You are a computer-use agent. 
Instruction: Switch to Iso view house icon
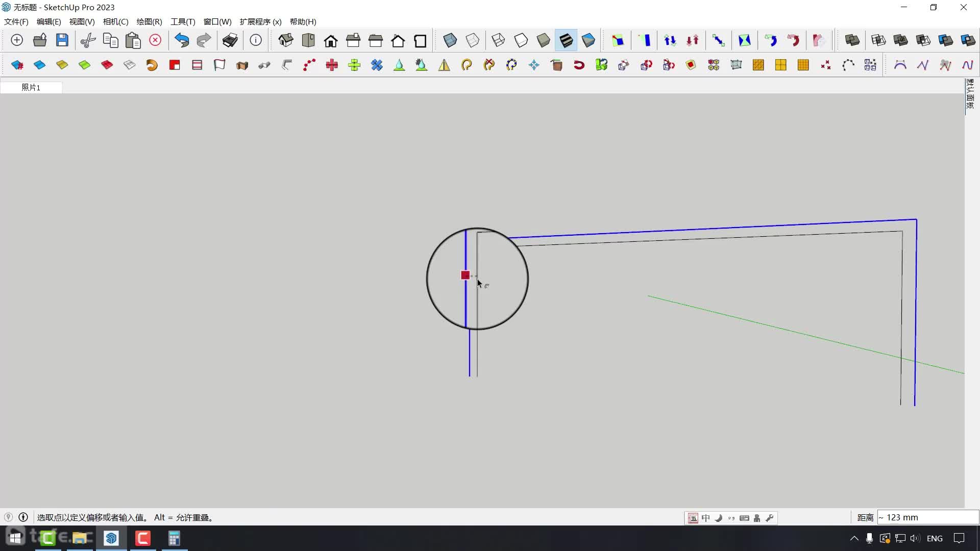click(286, 40)
